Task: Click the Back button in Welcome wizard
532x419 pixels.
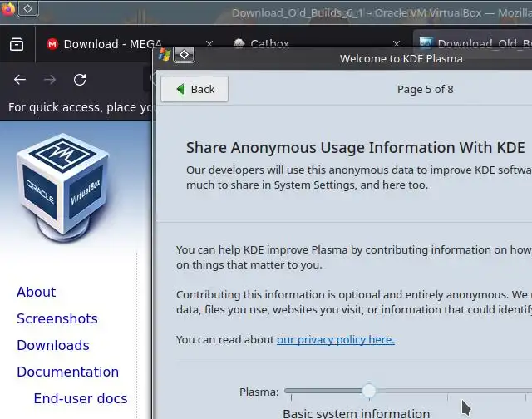Action: [x=195, y=89]
